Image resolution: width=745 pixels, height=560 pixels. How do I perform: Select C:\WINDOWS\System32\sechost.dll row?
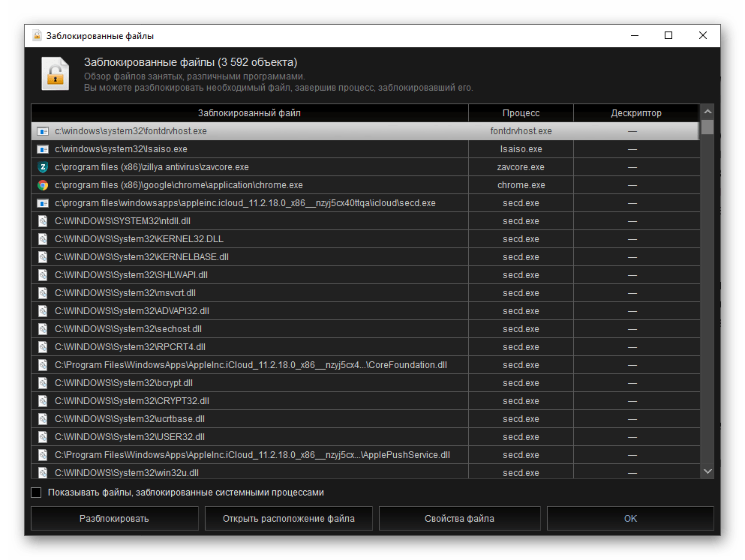365,329
